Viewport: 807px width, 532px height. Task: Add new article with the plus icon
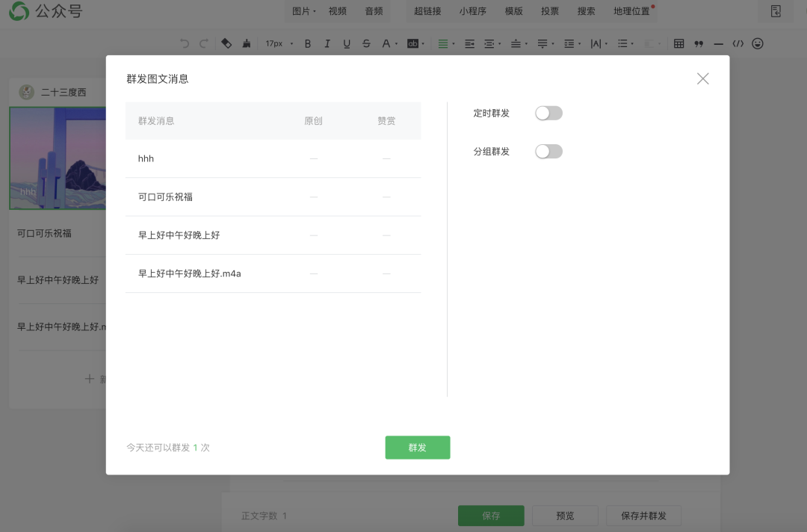click(89, 379)
